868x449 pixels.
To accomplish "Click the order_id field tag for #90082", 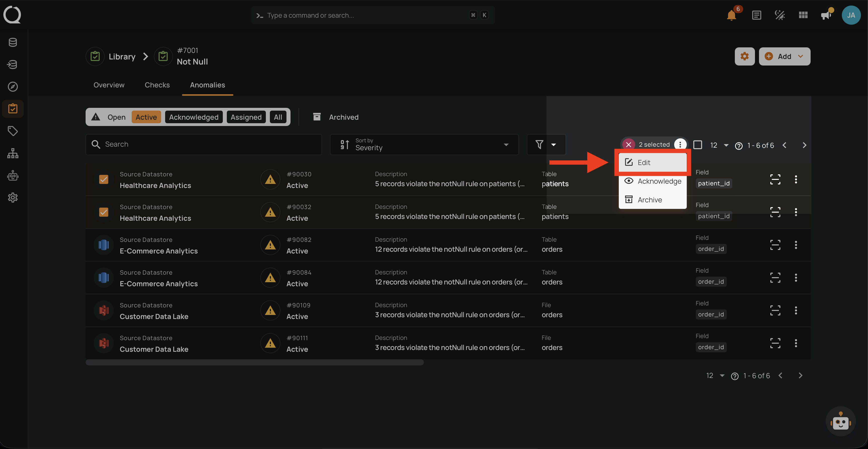I will coord(711,249).
